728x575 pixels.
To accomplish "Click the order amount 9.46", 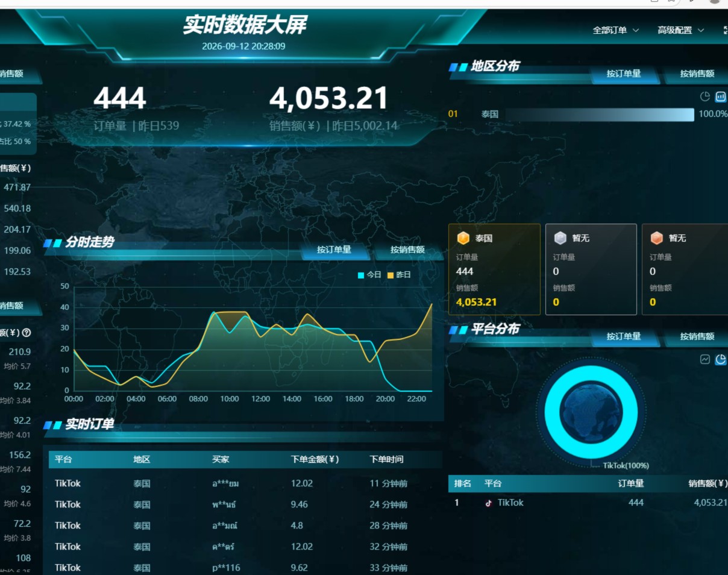I will click(x=299, y=504).
